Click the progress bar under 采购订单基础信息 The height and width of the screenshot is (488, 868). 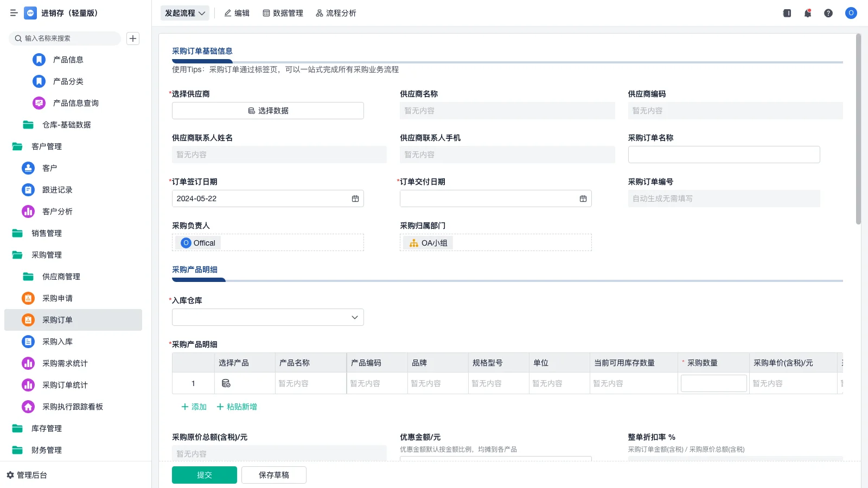201,61
